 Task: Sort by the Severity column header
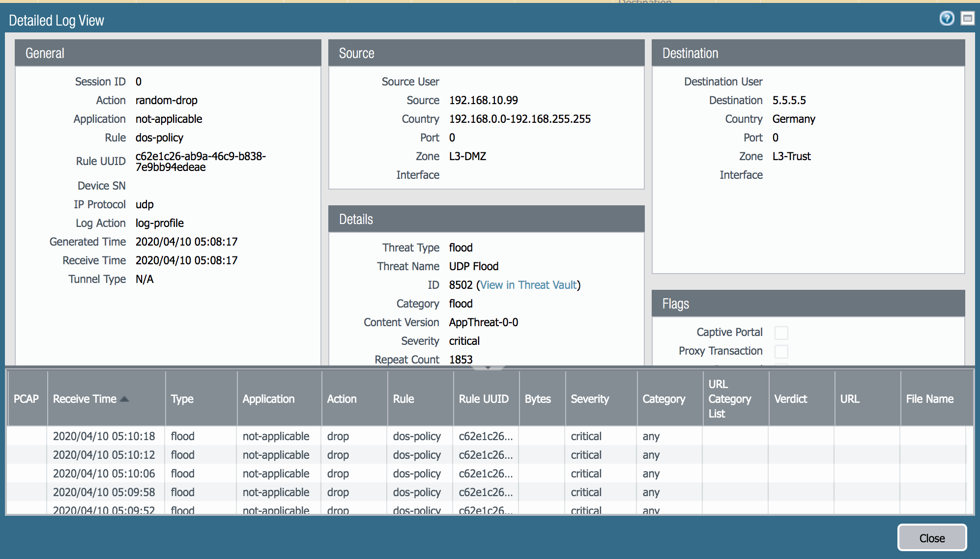pos(590,399)
